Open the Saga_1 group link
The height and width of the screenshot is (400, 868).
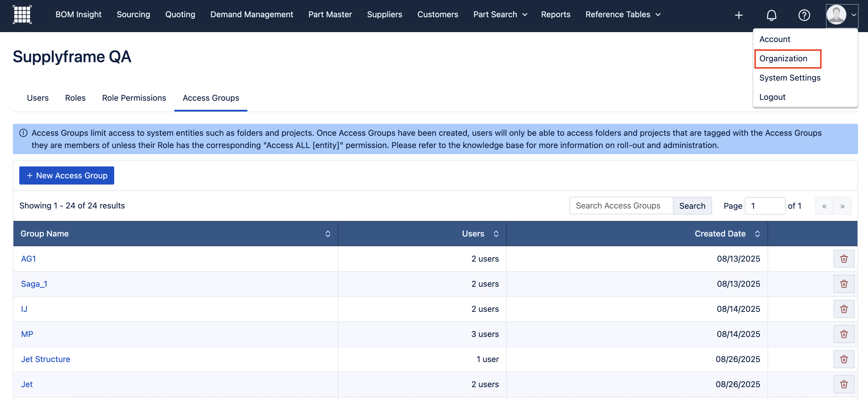point(34,284)
